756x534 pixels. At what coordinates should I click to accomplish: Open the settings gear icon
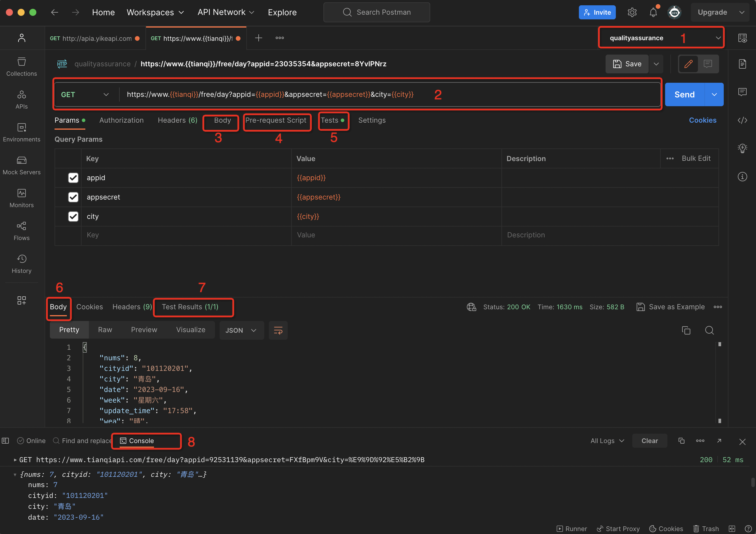click(x=632, y=12)
